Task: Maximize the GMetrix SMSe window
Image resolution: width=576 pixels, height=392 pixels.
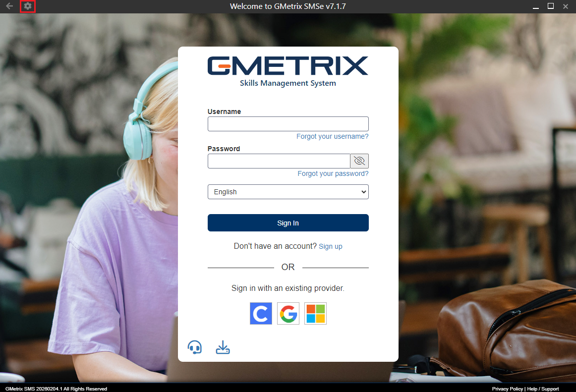Action: pos(551,6)
